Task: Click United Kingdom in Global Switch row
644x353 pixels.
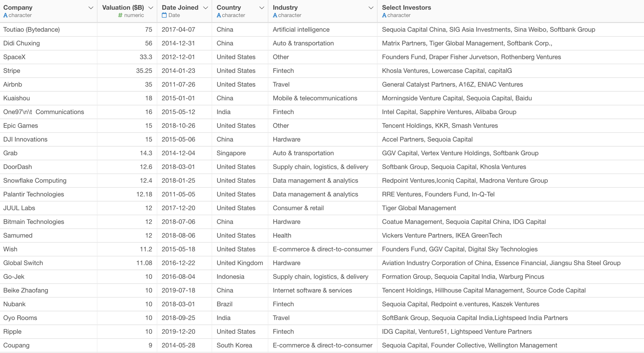Action: 240,263
